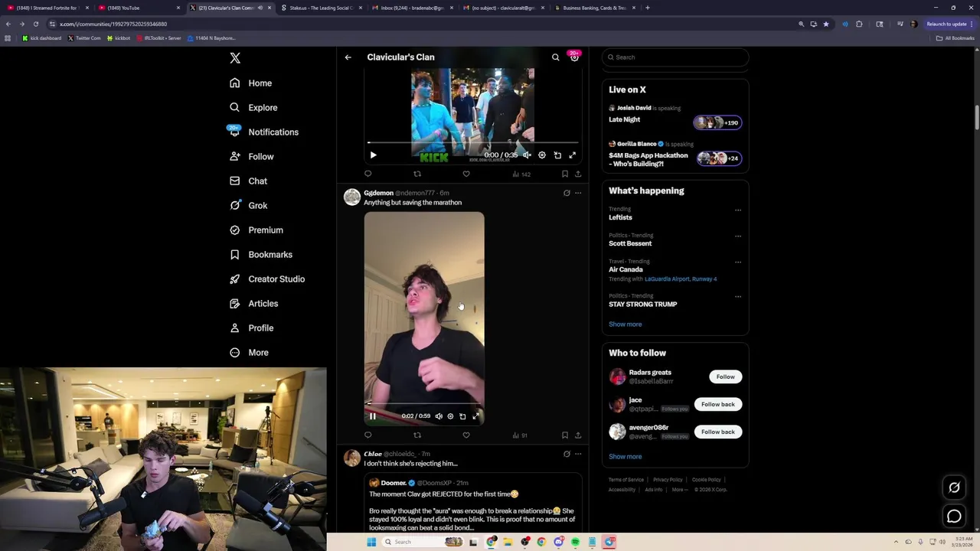
Task: Bookmark this page with star icon
Action: (825, 24)
